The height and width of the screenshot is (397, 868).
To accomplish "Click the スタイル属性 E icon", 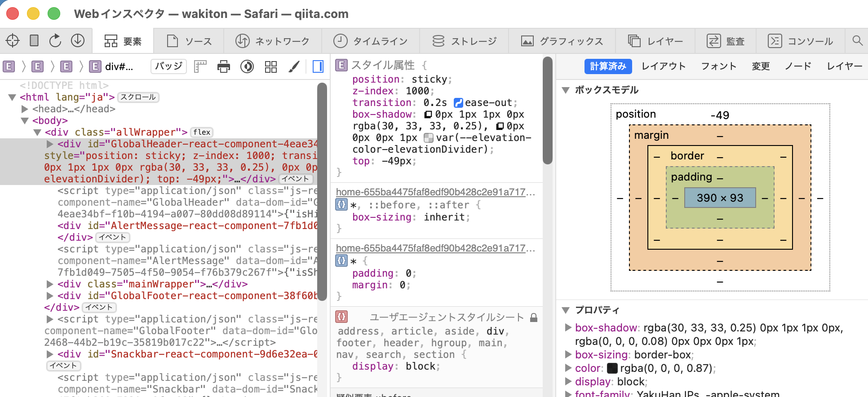I will 341,66.
